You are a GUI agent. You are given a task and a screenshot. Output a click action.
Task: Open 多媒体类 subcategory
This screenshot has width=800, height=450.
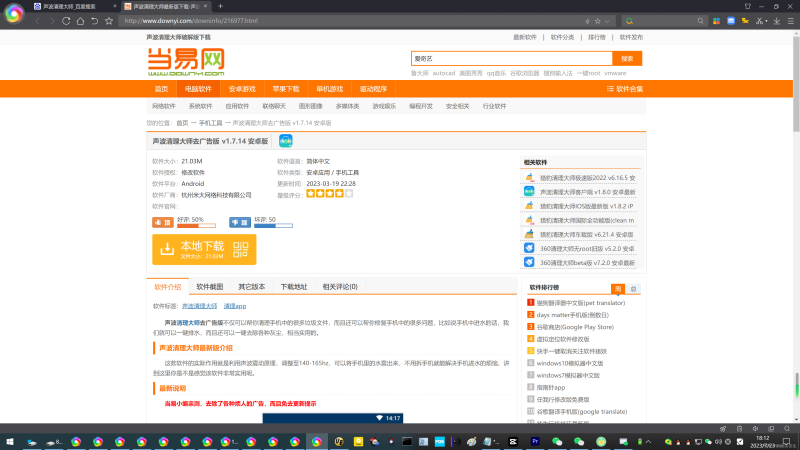tap(347, 106)
